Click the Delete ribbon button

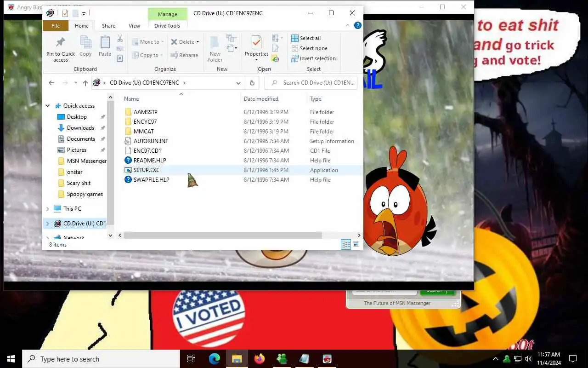[x=185, y=42]
